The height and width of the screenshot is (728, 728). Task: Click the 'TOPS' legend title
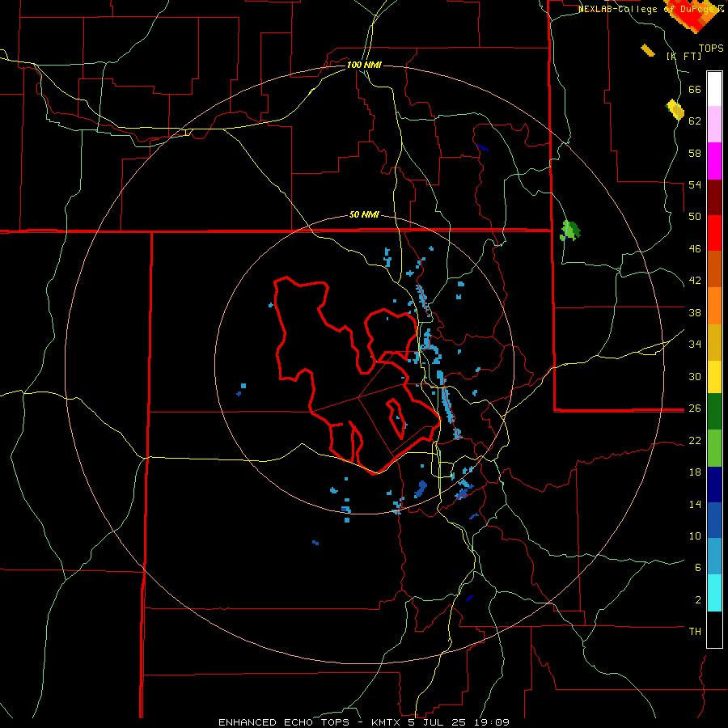pos(711,49)
